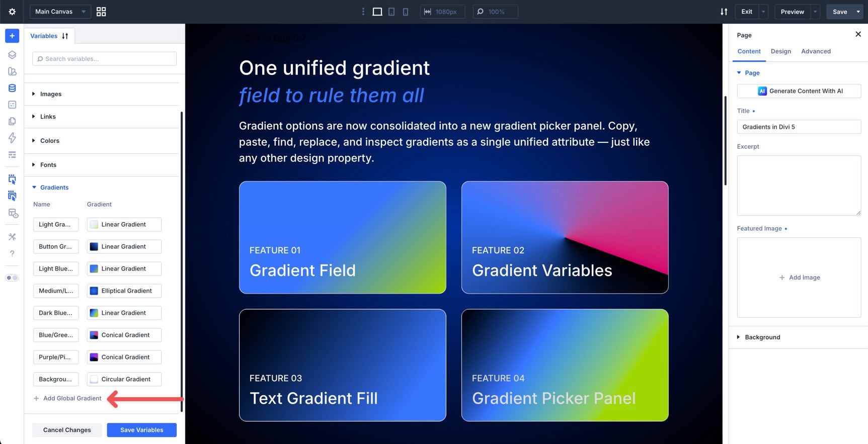Select the Text Gradient Fill feature card

pyautogui.click(x=343, y=365)
